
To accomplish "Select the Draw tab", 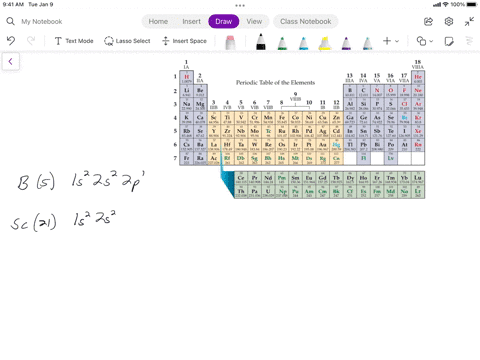I will [x=224, y=21].
